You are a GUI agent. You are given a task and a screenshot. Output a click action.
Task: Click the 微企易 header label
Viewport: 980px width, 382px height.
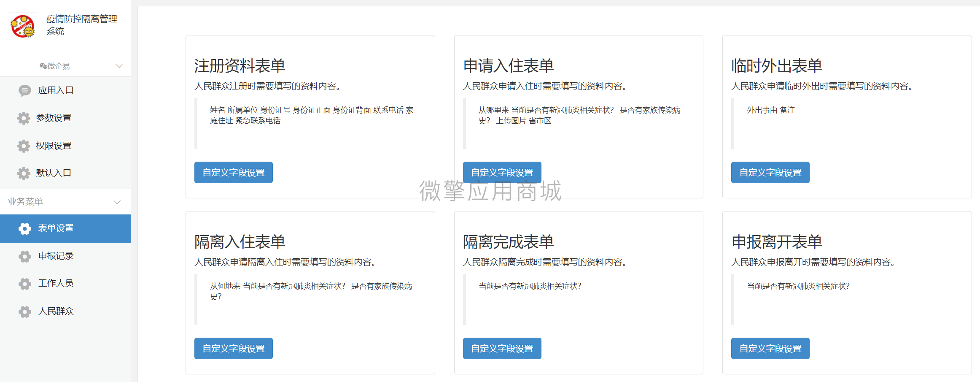pyautogui.click(x=59, y=66)
